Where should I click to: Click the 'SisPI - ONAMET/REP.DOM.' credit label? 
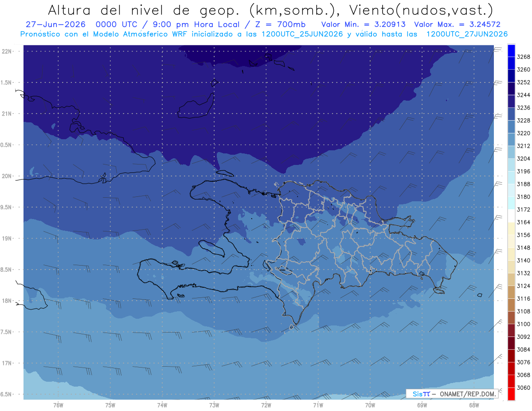coord(452,394)
